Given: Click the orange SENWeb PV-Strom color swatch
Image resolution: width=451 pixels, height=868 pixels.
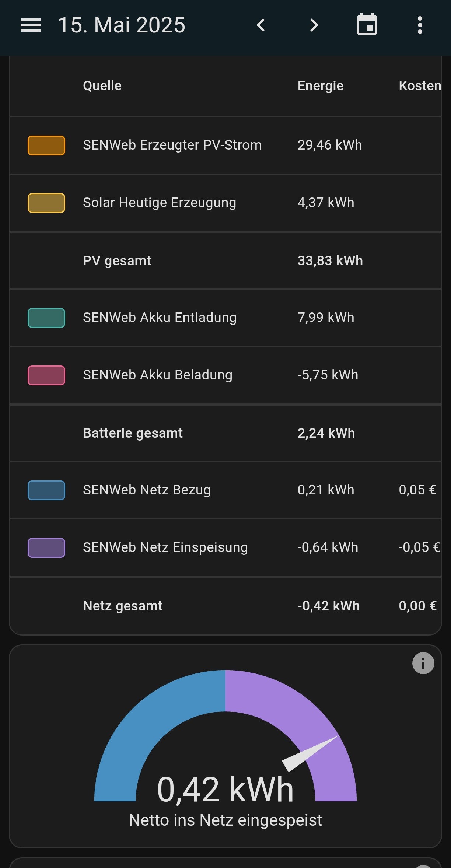Looking at the screenshot, I should [46, 146].
